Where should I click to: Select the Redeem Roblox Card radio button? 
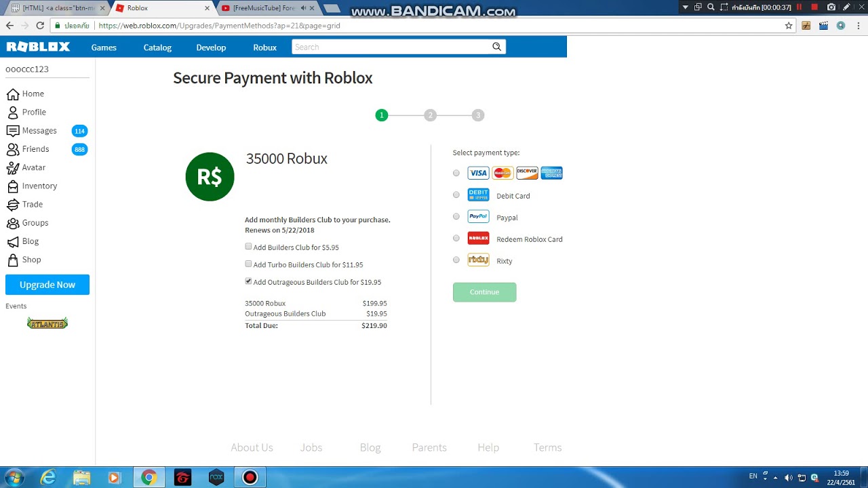456,238
